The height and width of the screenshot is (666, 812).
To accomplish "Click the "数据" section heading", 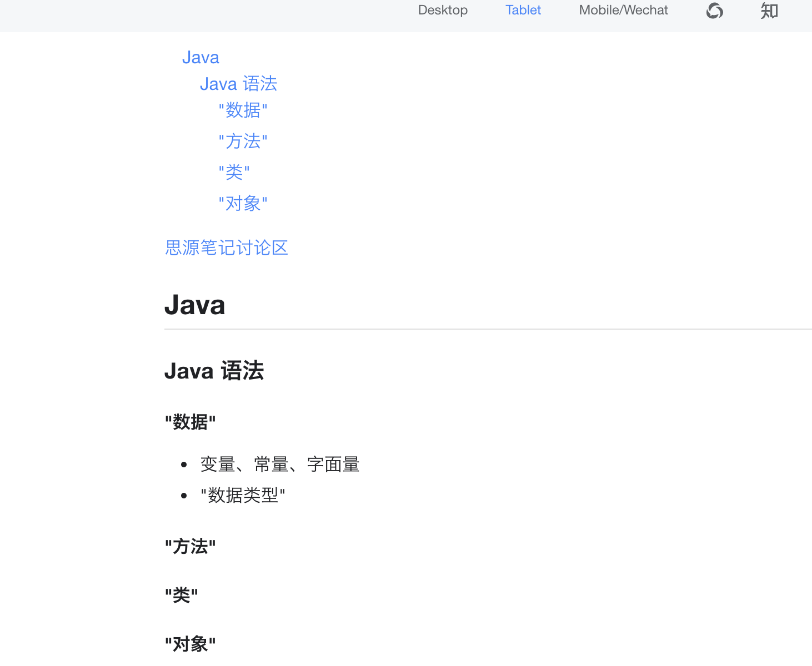I will click(190, 422).
